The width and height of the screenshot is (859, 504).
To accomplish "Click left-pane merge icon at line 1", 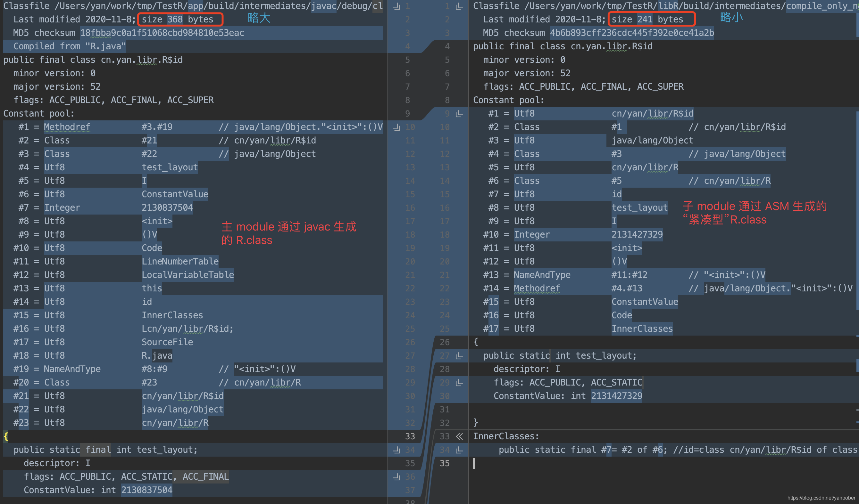I will click(396, 6).
